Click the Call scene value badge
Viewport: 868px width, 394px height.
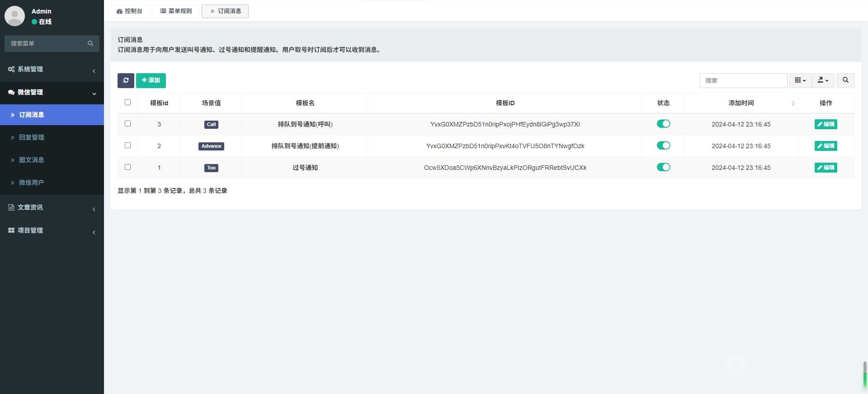pos(211,124)
